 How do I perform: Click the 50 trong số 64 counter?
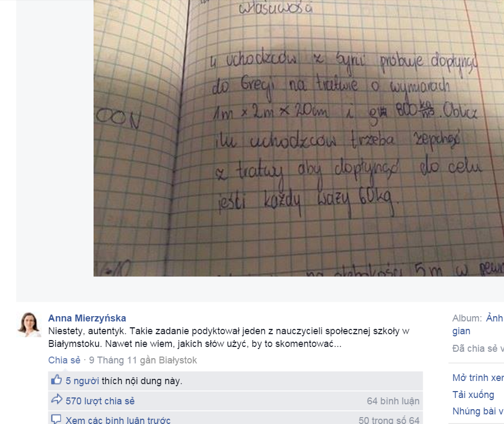(389, 420)
